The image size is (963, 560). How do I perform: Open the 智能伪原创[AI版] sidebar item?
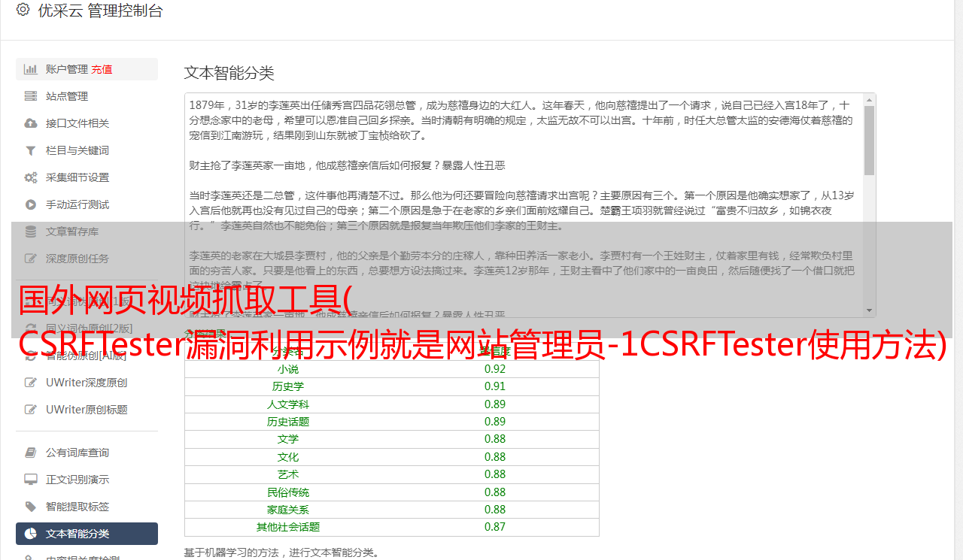tap(87, 356)
